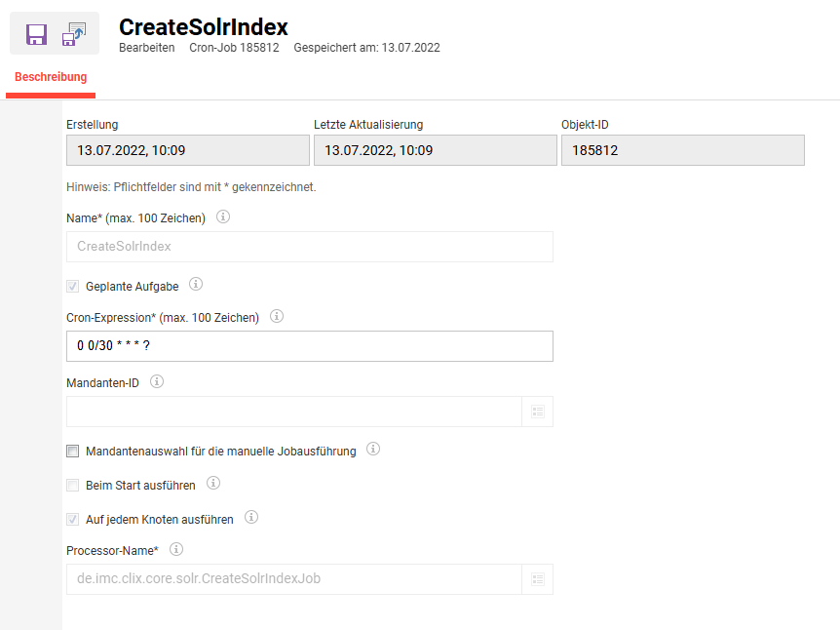Viewport: 840px width, 630px height.
Task: Click the Name field containing CreateSolrIndex
Action: [310, 247]
